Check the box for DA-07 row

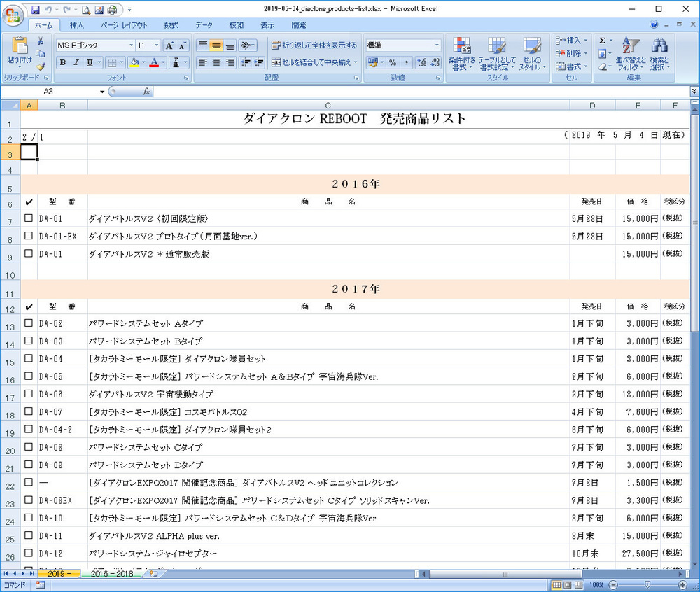[x=29, y=411]
